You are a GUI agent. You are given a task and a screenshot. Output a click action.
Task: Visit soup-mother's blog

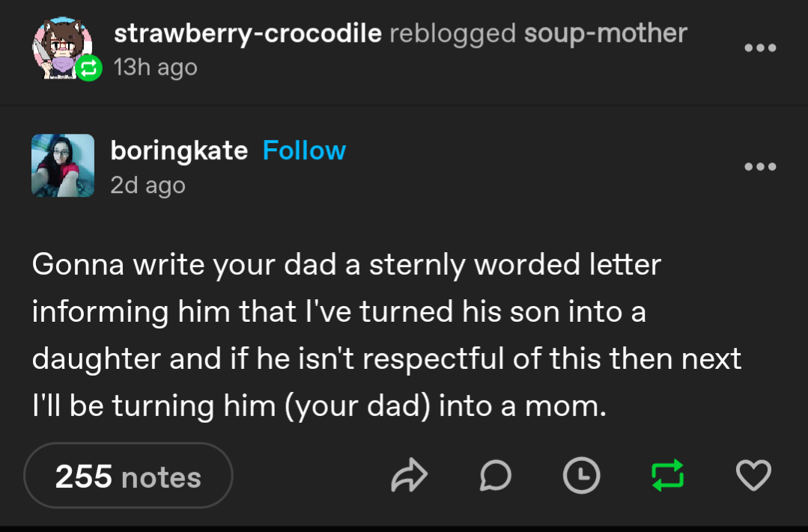pyautogui.click(x=605, y=34)
